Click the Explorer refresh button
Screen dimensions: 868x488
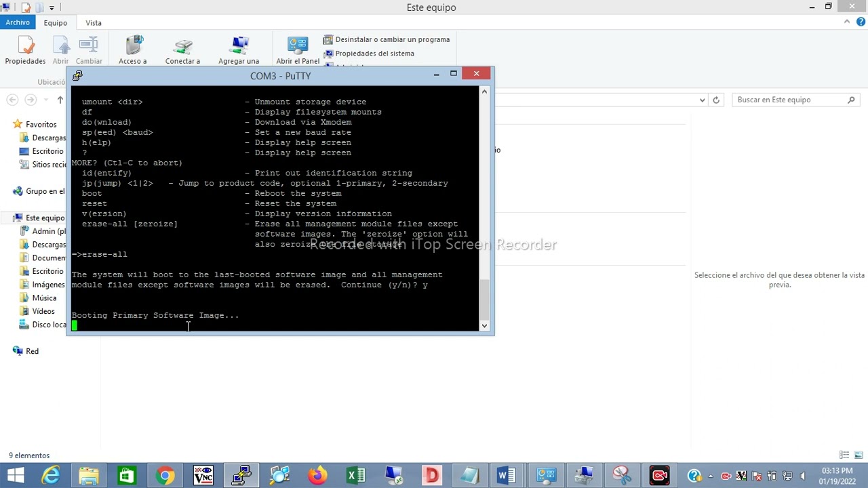coord(716,100)
